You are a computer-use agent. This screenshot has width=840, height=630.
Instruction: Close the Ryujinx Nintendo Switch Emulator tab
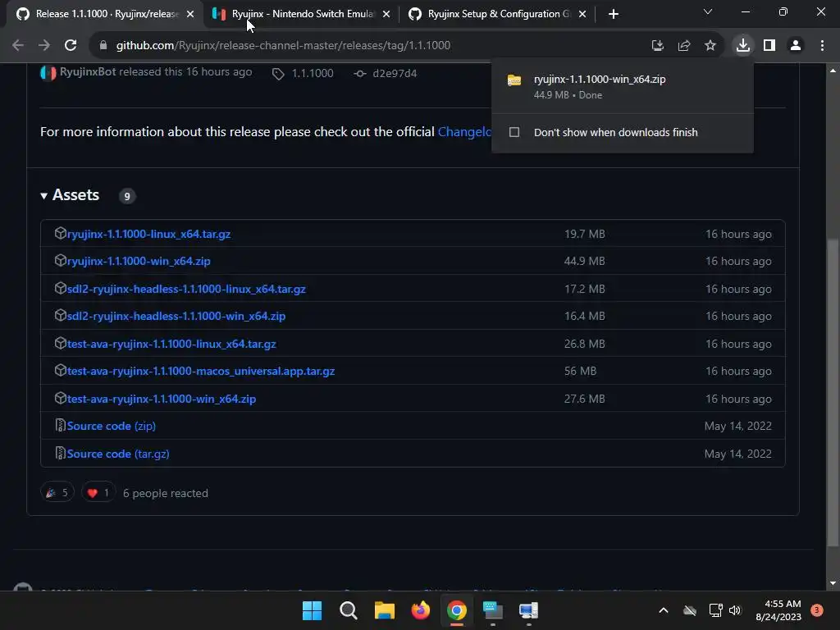pos(386,14)
